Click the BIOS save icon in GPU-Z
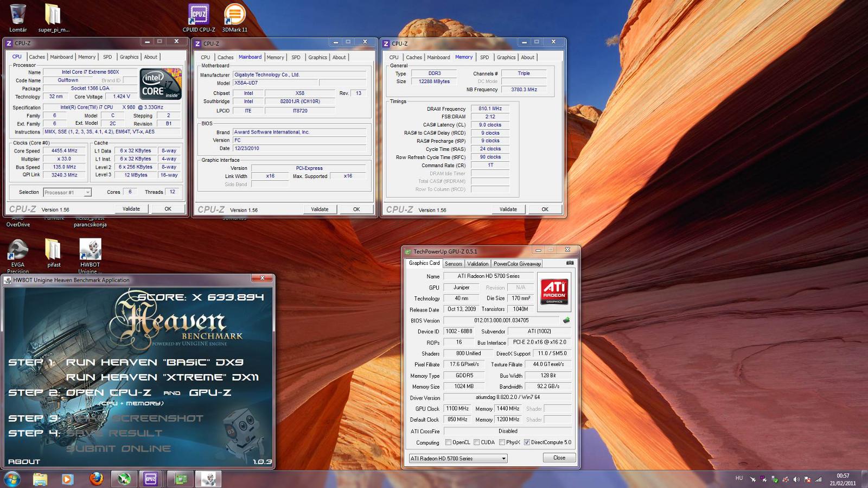Viewport: 868px width, 488px height. (x=566, y=320)
